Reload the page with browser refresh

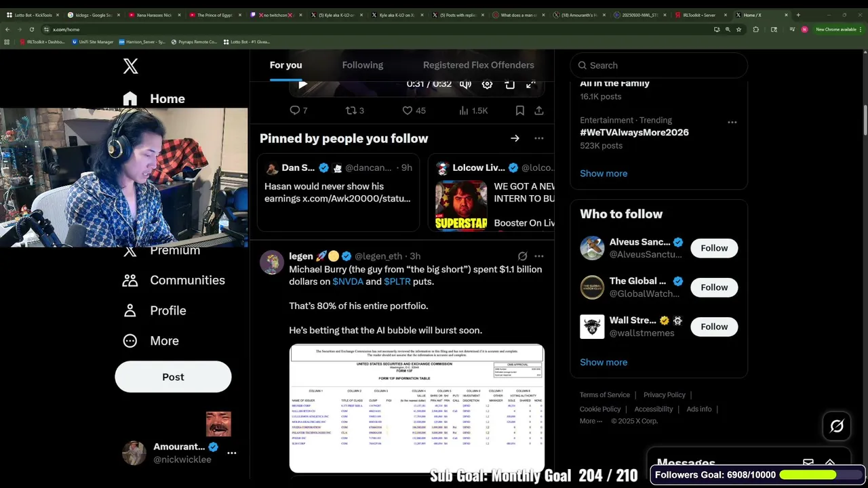[31, 29]
